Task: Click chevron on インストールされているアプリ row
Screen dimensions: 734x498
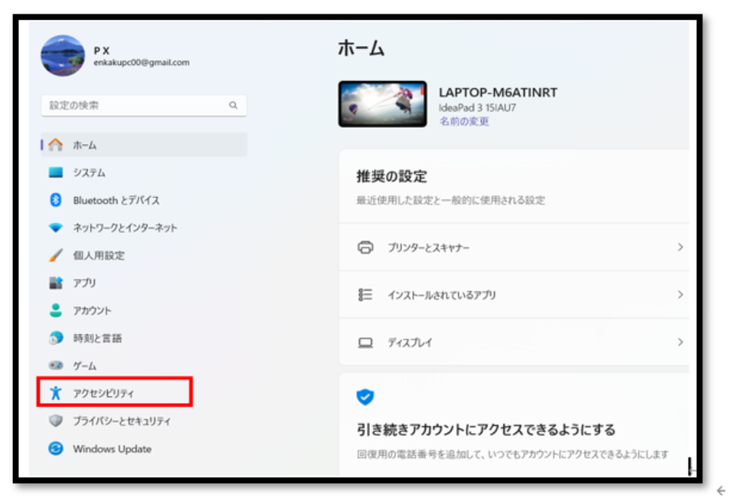Action: tap(680, 294)
